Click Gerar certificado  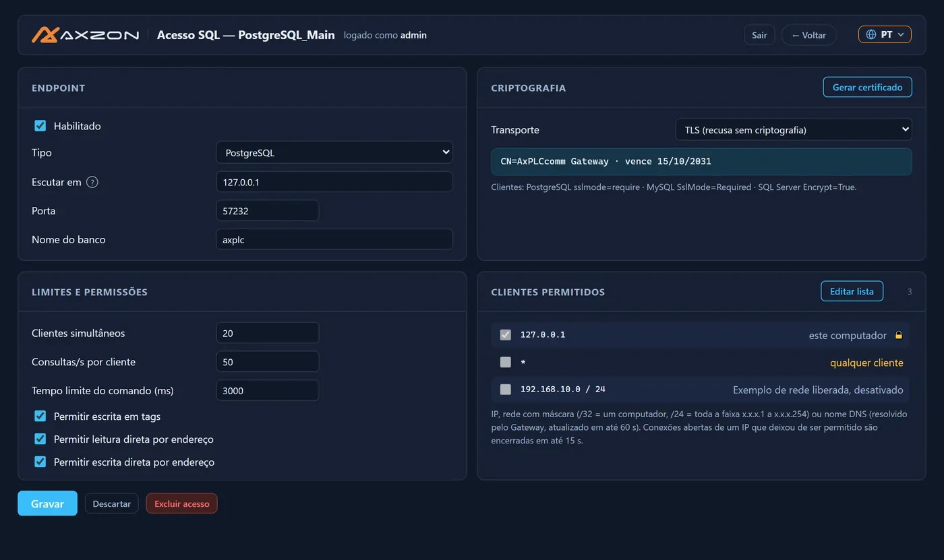[x=867, y=88]
